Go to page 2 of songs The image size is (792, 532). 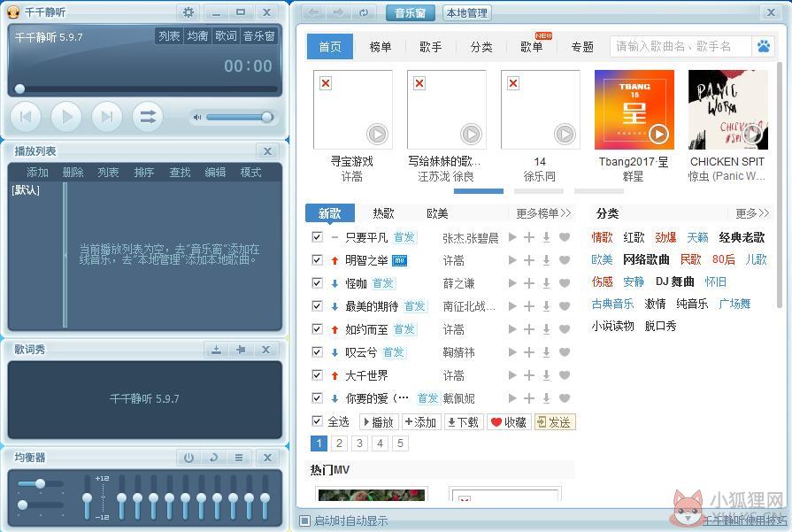tap(339, 443)
